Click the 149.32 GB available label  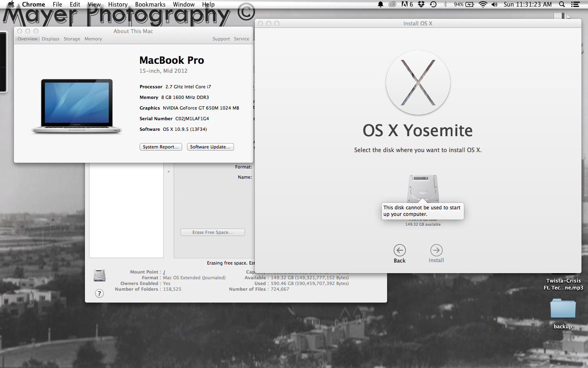(x=423, y=224)
